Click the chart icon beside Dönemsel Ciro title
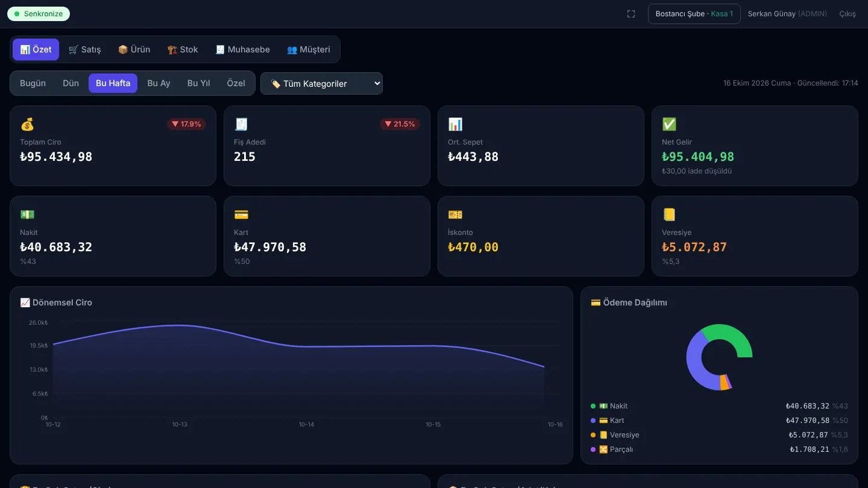 pyautogui.click(x=25, y=302)
